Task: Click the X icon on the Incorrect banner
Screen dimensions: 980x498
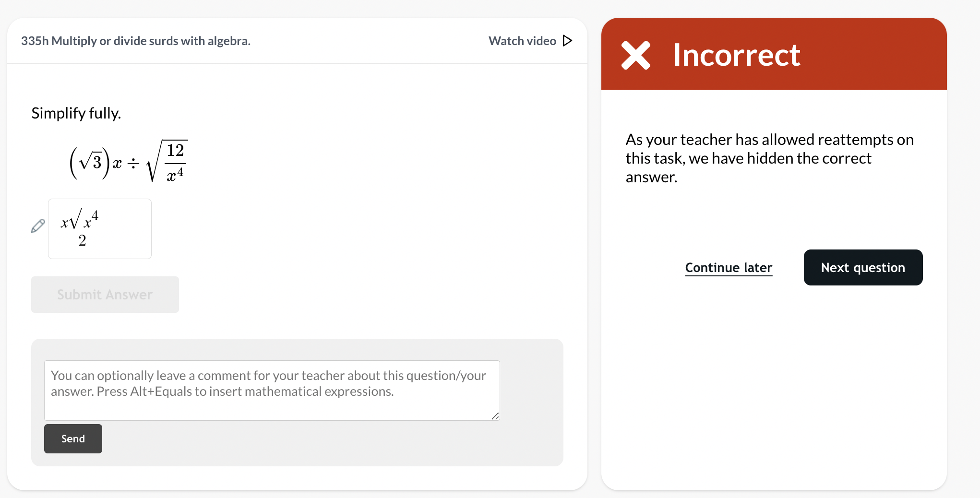Action: click(x=635, y=55)
